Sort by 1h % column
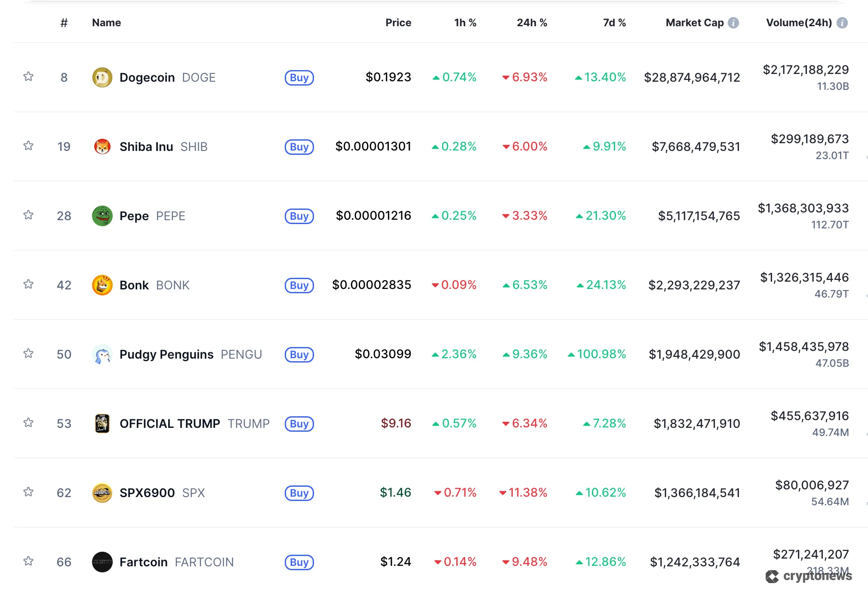868x596 pixels. (465, 23)
